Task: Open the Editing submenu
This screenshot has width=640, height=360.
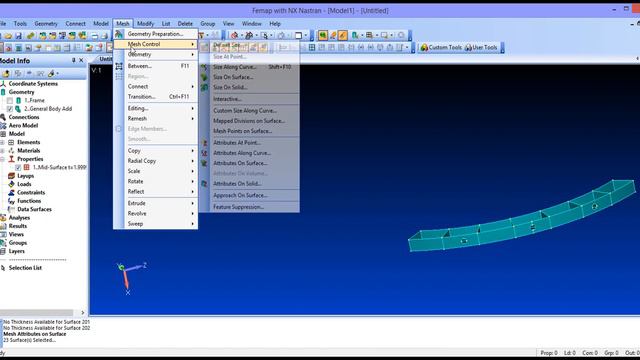Action: click(x=155, y=108)
